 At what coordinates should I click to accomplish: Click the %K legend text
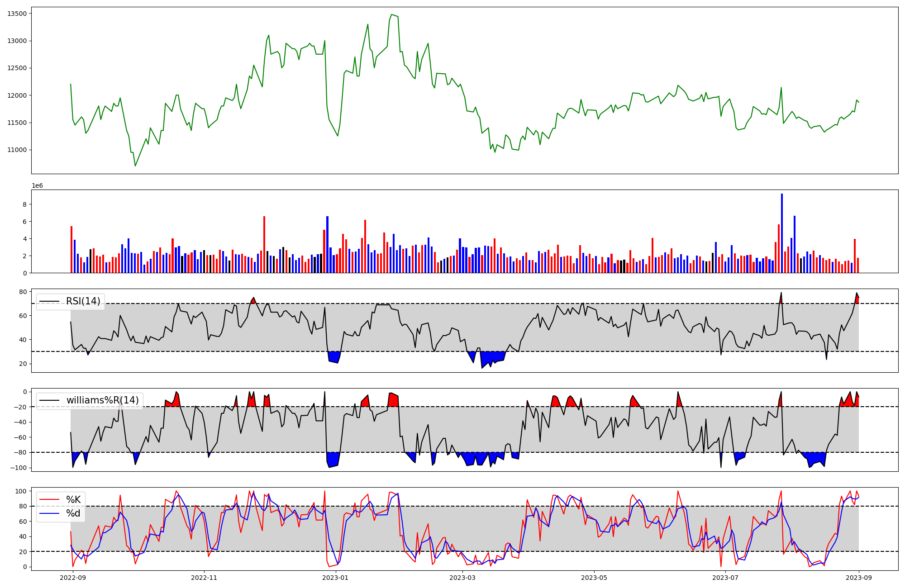(x=73, y=500)
